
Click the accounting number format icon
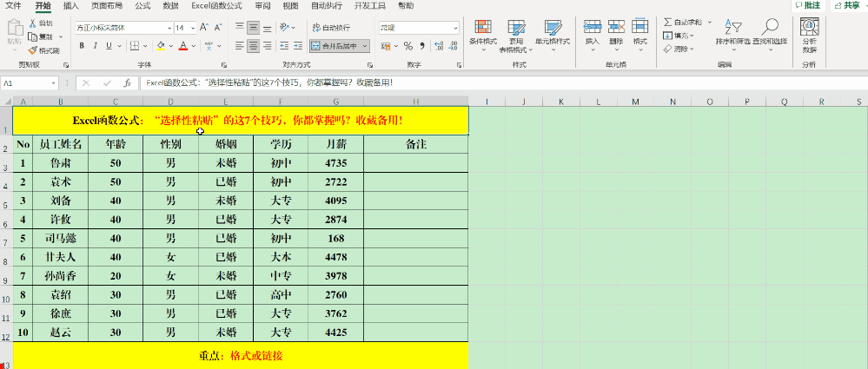[387, 45]
